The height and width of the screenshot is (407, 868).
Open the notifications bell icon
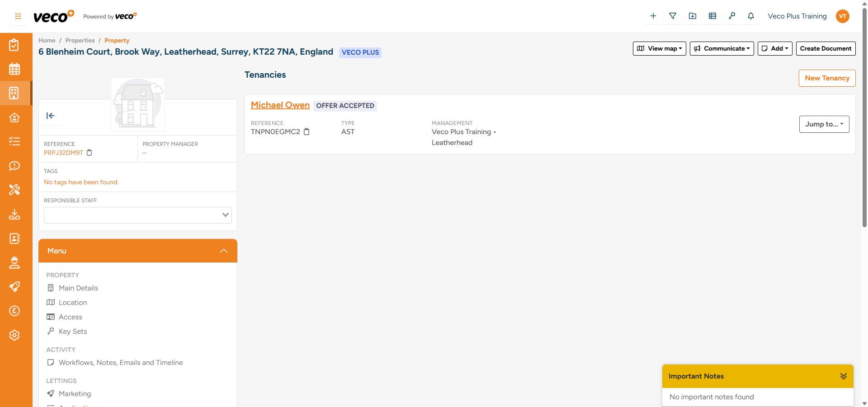pyautogui.click(x=750, y=16)
